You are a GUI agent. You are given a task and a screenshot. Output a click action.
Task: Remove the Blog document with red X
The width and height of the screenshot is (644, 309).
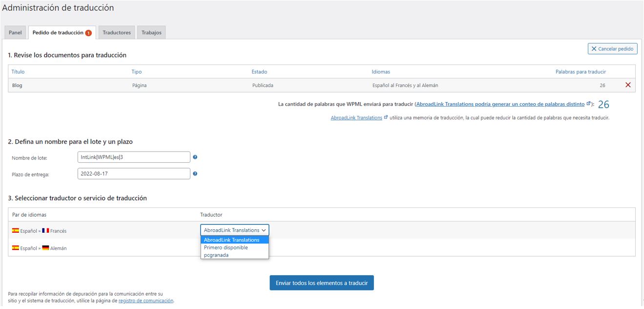[x=628, y=85]
